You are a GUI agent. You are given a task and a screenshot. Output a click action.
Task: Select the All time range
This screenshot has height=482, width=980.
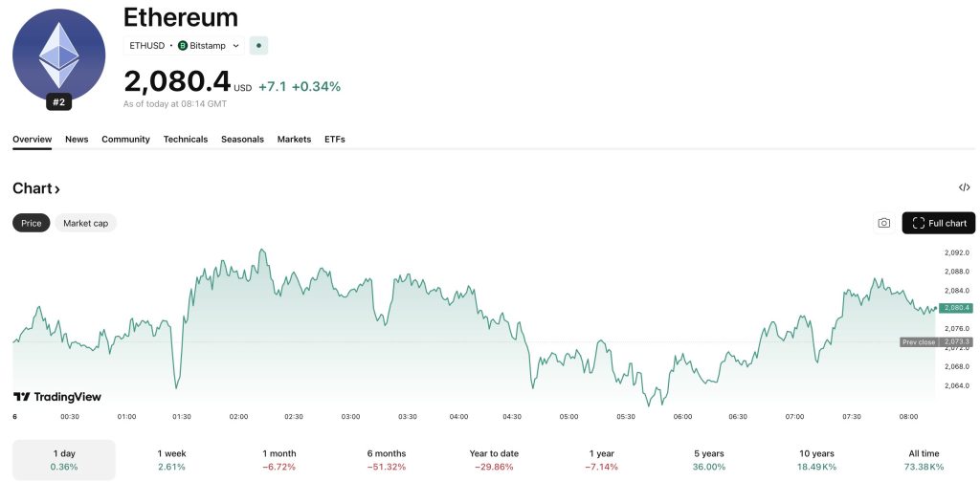click(x=924, y=460)
